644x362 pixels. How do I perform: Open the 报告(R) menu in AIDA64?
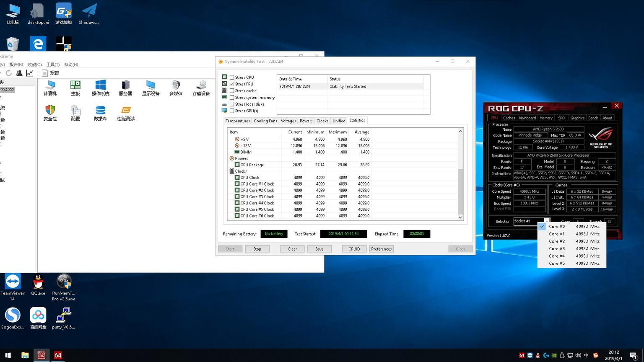coord(16,65)
